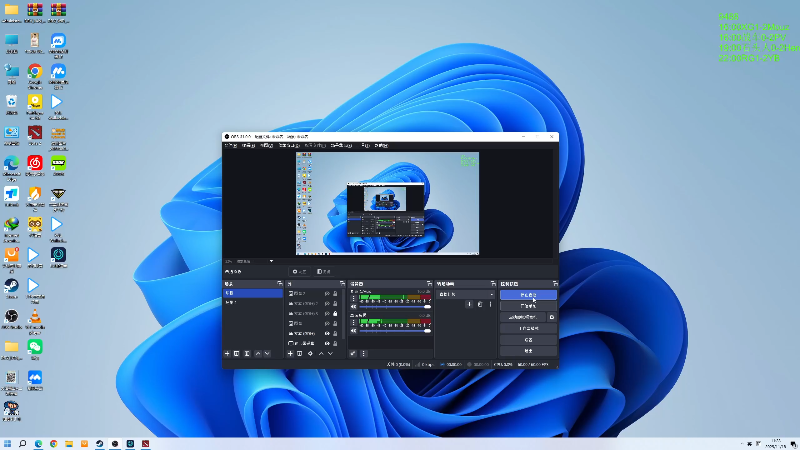Open mixer three-dot menu at panel bottom
Viewport: 800px width, 450px height.
[x=363, y=354]
